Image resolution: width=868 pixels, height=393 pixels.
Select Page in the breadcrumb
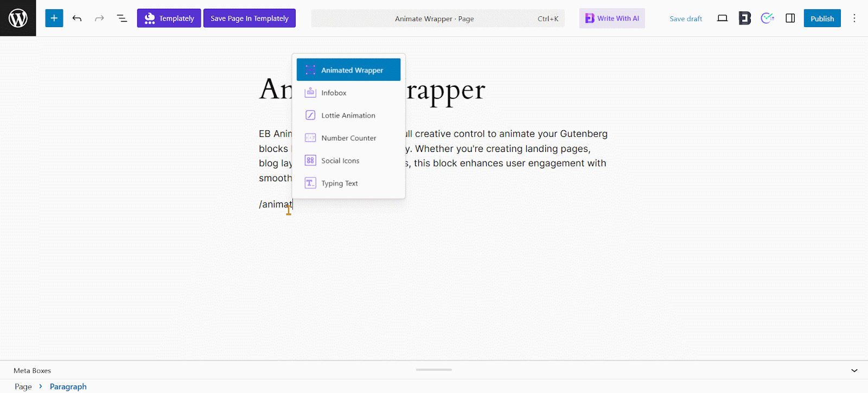pos(23,386)
